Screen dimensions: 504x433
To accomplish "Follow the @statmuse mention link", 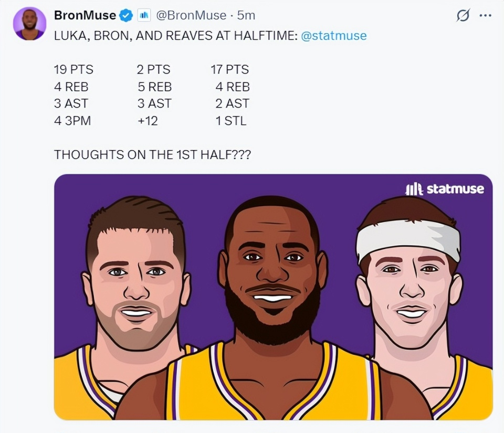I will coord(334,36).
